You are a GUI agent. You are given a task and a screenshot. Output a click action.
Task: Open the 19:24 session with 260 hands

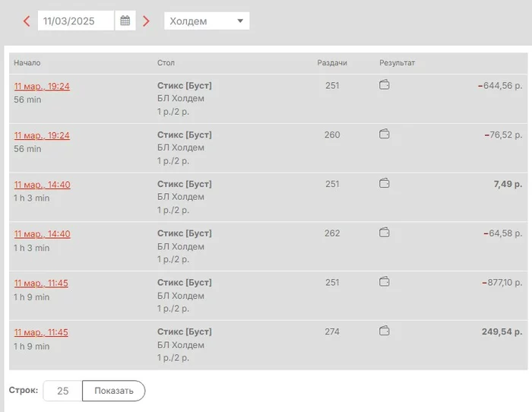pos(42,136)
